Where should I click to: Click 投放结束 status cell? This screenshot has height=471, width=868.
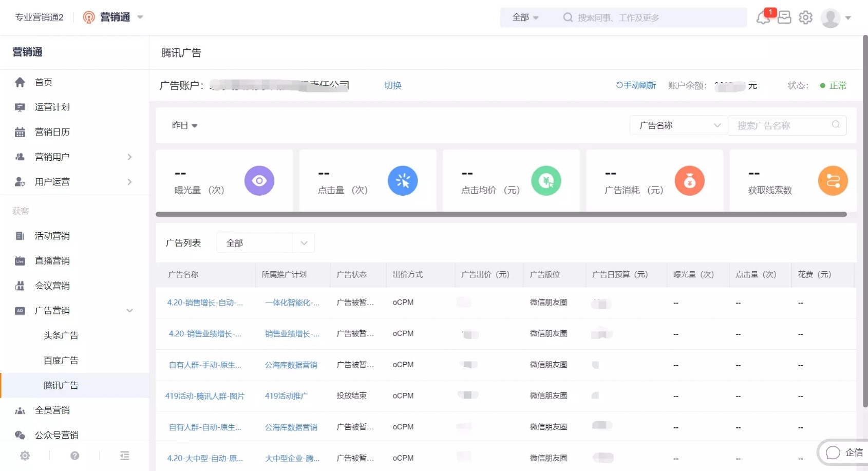(x=352, y=396)
